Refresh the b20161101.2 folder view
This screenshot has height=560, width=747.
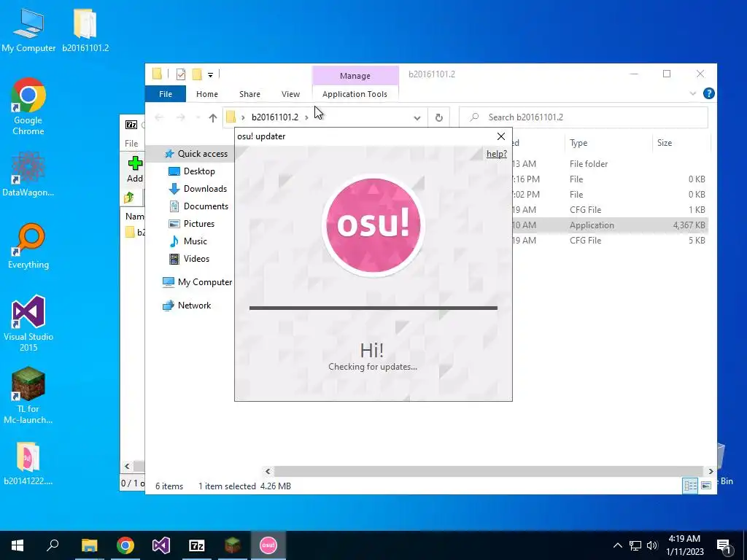[x=438, y=117]
